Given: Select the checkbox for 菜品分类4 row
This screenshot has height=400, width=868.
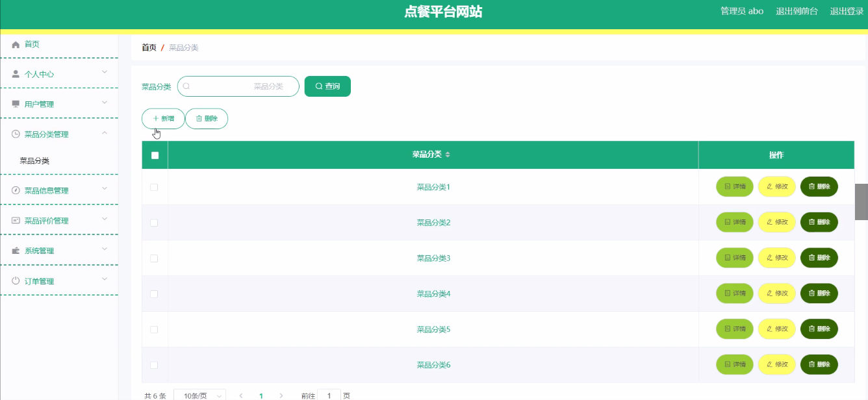Looking at the screenshot, I should [x=154, y=294].
